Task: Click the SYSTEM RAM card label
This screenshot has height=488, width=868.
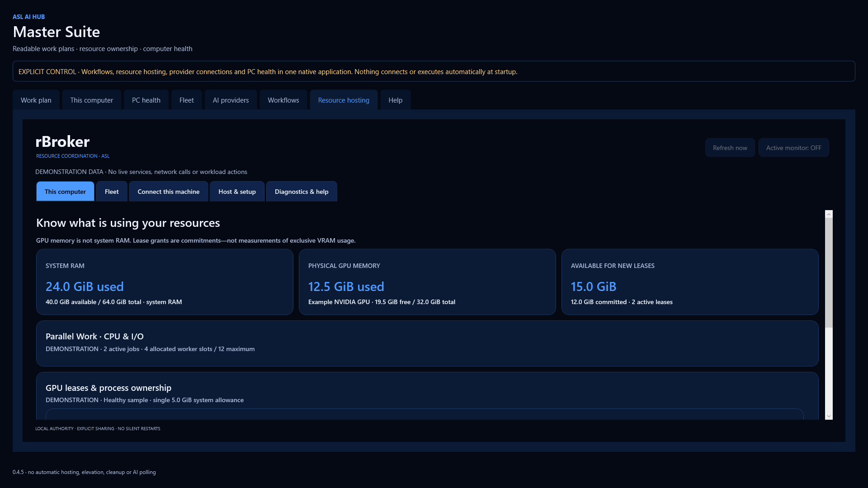Action: point(65,266)
